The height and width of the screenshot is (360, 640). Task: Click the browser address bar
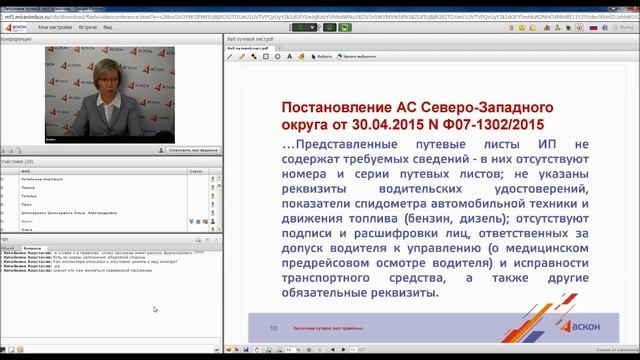pyautogui.click(x=320, y=17)
